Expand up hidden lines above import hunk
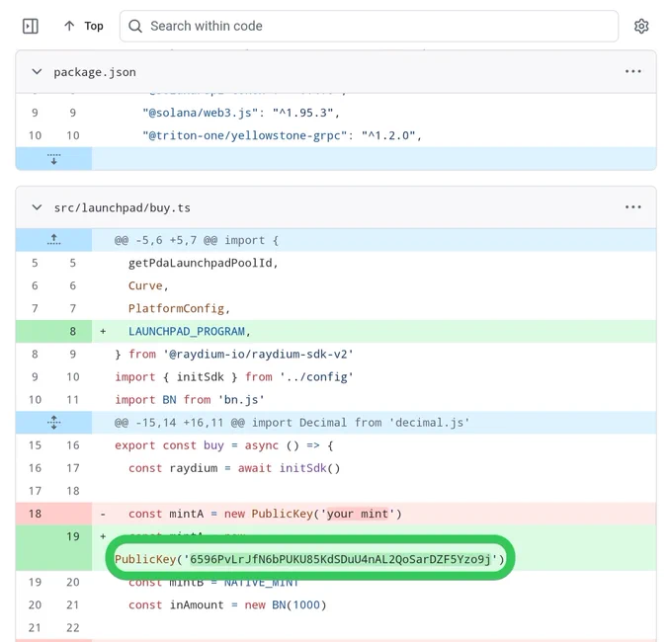This screenshot has width=672, height=642. [53, 240]
